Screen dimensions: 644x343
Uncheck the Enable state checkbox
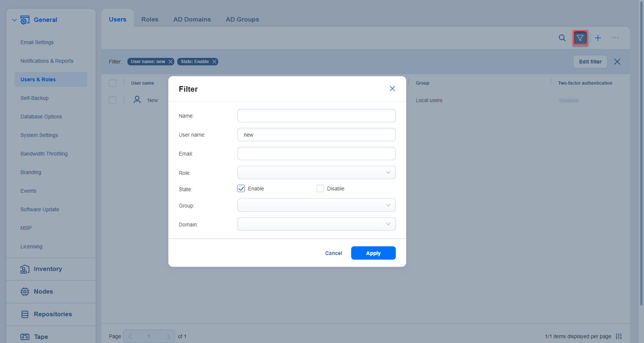coord(241,189)
